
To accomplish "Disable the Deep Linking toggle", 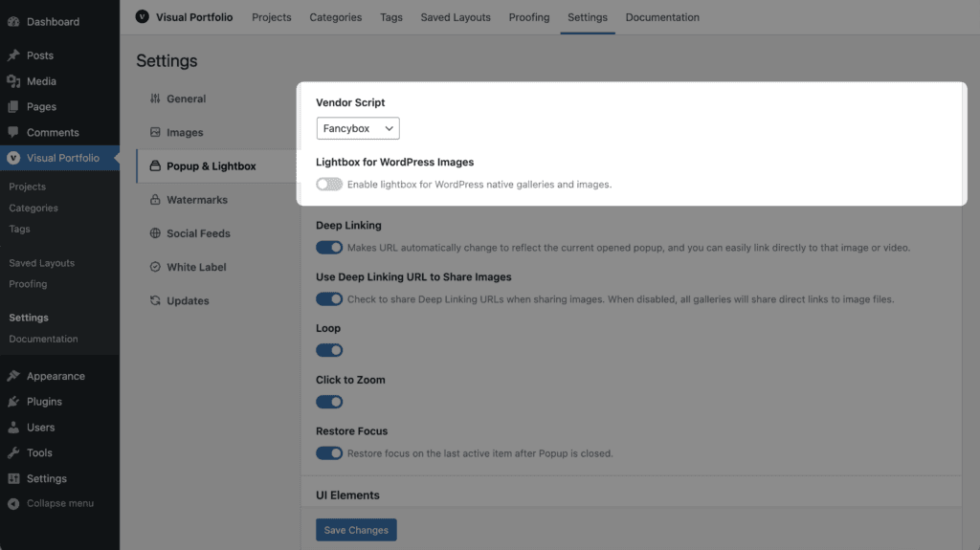I will click(329, 248).
